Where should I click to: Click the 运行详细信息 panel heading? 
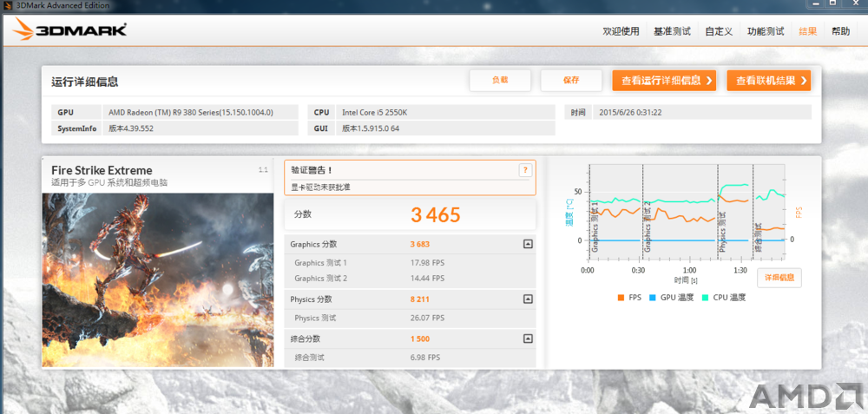(85, 82)
